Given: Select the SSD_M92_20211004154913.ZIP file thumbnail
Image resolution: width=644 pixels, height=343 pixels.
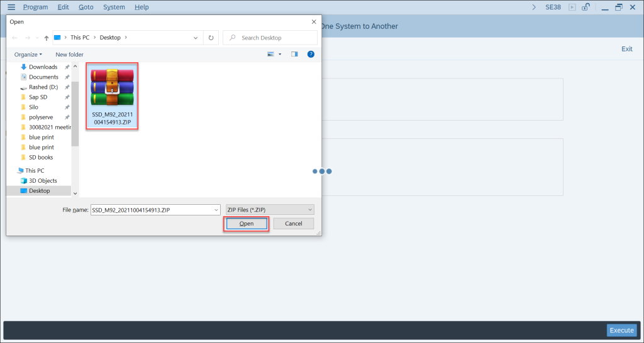Looking at the screenshot, I should pyautogui.click(x=112, y=96).
